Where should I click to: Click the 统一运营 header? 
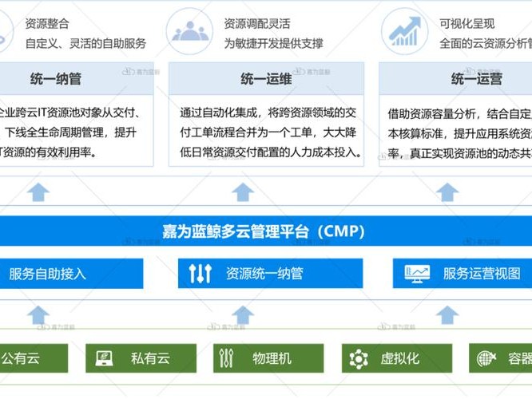[x=455, y=79]
